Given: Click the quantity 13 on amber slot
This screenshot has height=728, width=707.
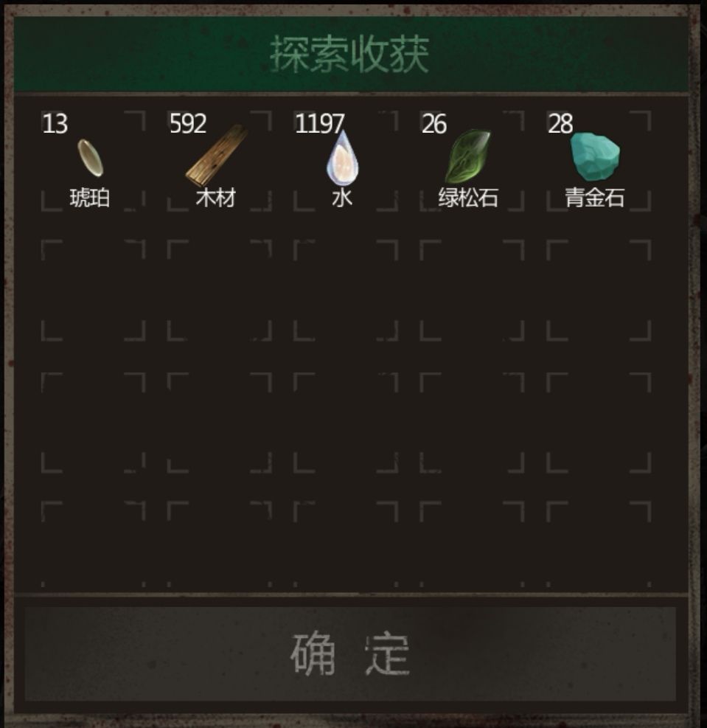Looking at the screenshot, I should (x=55, y=124).
